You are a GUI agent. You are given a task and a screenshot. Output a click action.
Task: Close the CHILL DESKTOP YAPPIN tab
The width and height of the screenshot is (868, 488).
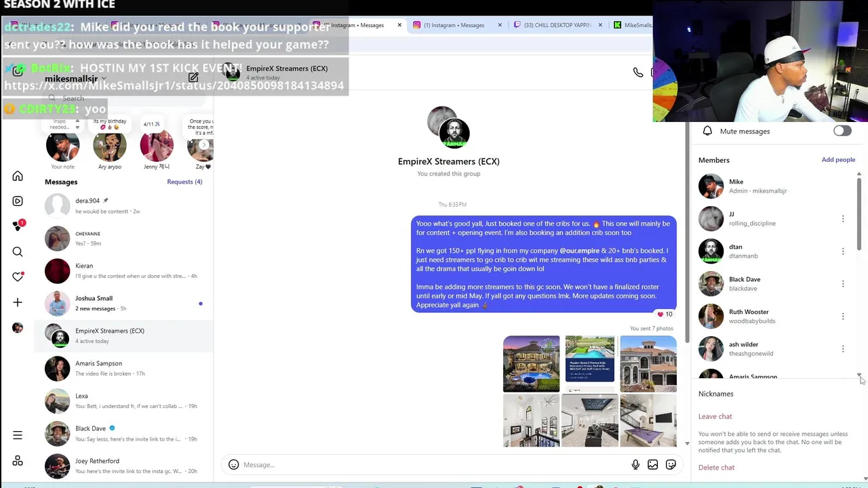600,25
